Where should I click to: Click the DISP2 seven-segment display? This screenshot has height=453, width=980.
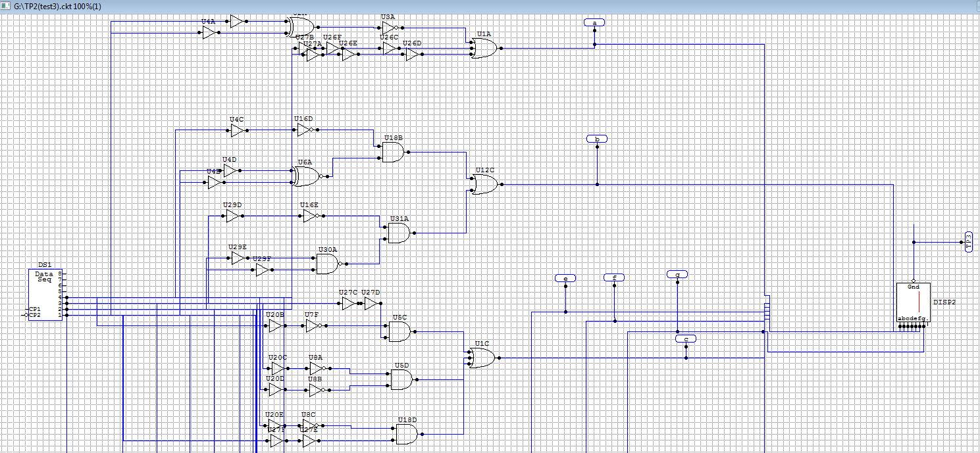[913, 304]
